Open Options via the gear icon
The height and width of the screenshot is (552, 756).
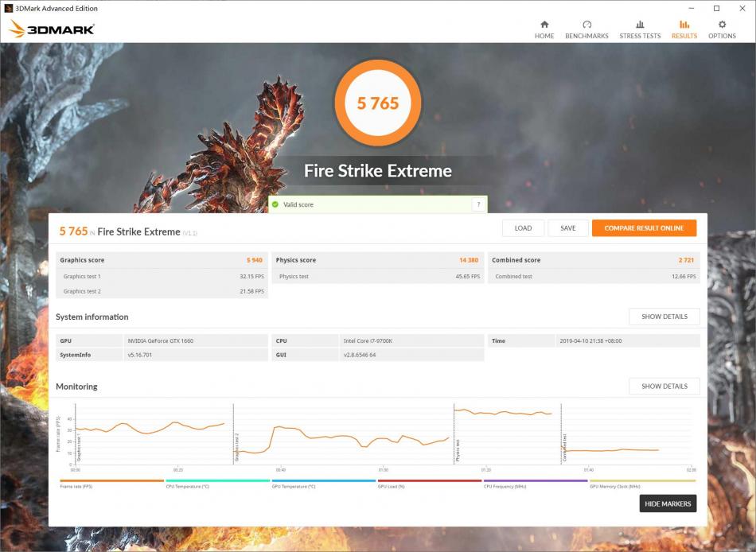tap(722, 29)
